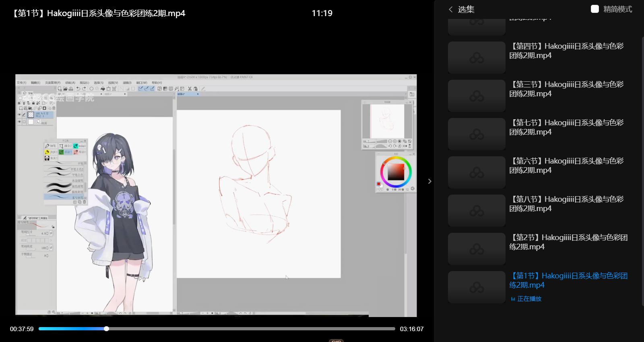This screenshot has height=342, width=644.
Task: Click the Fill bucket icon in paint toolbar
Action: point(103,89)
